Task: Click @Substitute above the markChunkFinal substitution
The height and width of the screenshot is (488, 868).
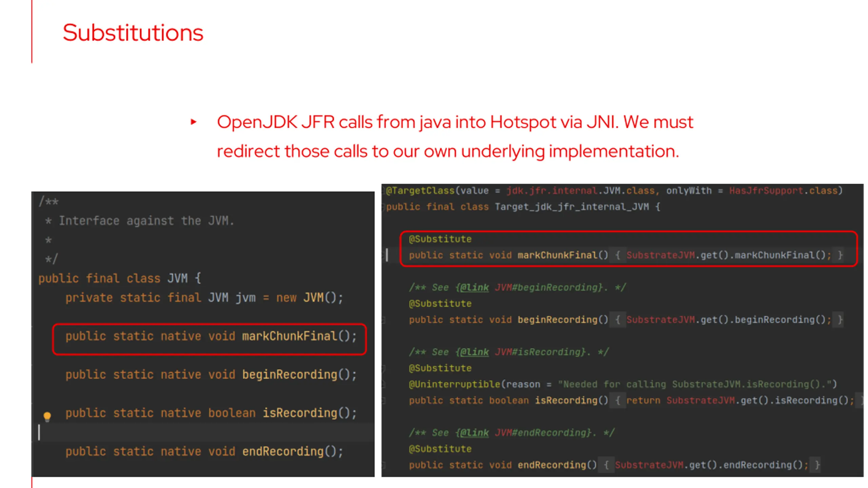Action: tap(440, 239)
